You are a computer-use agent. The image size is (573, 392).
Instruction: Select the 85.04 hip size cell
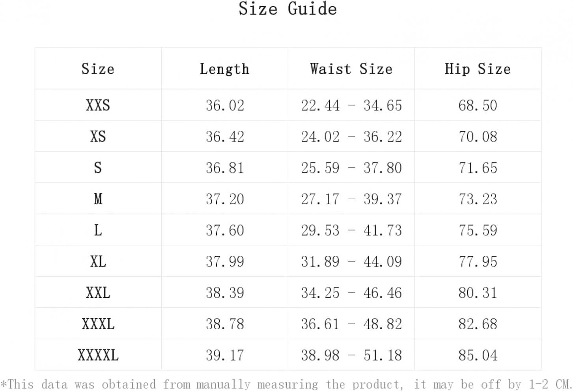pos(478,355)
